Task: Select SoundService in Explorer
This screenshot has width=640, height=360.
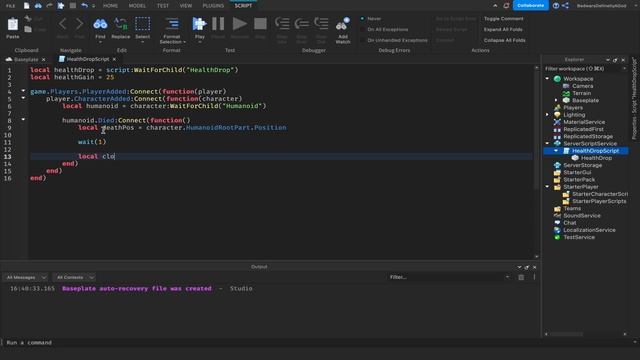Action: click(582, 216)
